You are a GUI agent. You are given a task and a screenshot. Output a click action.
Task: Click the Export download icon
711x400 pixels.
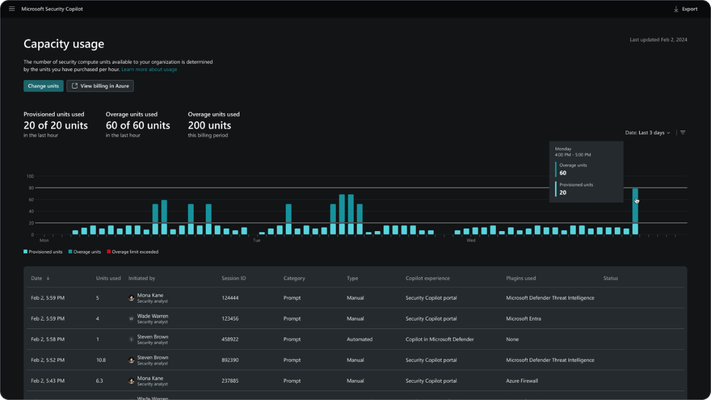(676, 9)
